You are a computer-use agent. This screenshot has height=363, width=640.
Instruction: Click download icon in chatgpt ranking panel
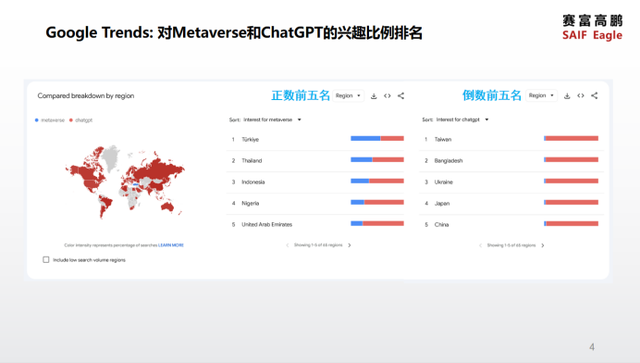tap(567, 96)
